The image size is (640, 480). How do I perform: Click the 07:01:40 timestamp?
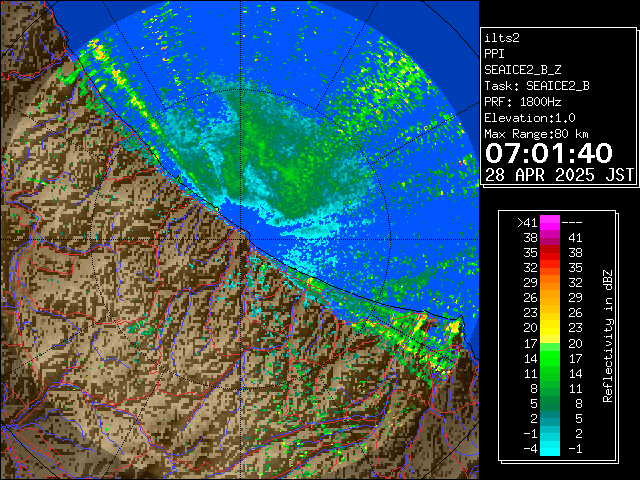click(x=549, y=153)
